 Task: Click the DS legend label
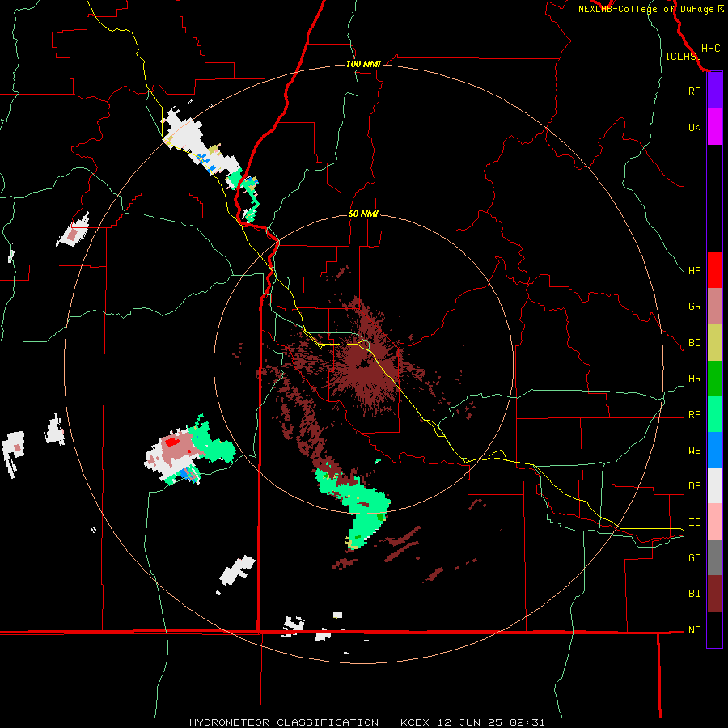694,485
